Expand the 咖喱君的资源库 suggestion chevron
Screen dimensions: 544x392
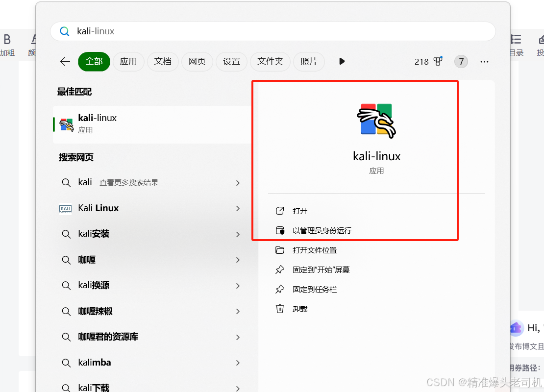238,337
